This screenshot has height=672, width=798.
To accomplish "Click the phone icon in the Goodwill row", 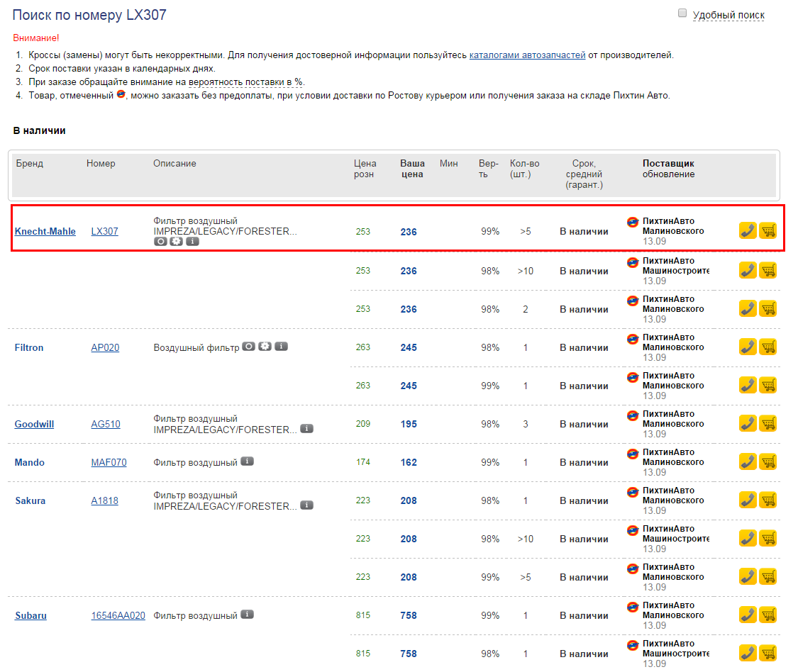I will [x=748, y=423].
